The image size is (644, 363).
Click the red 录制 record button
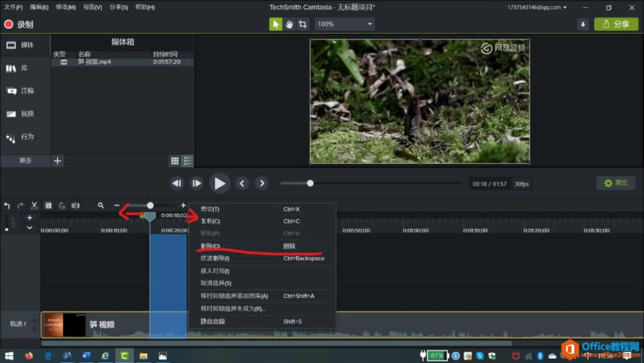[x=18, y=24]
